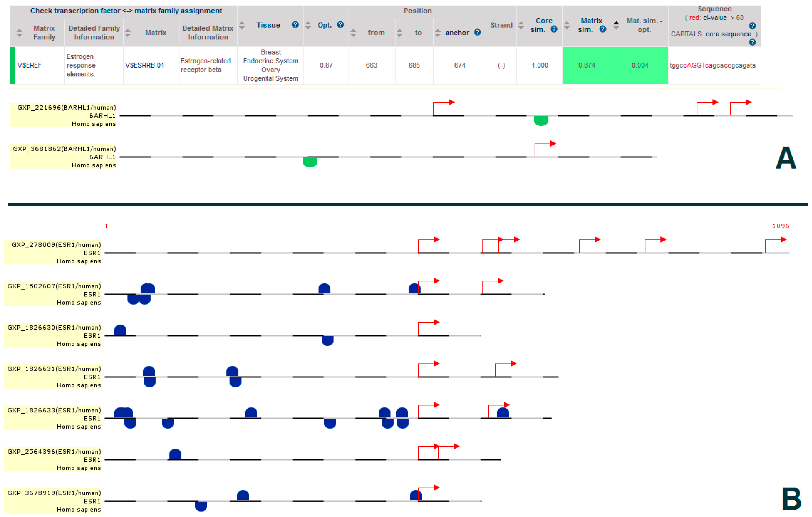
Task: Open the V$EREF matrix family link
Action: click(29, 65)
